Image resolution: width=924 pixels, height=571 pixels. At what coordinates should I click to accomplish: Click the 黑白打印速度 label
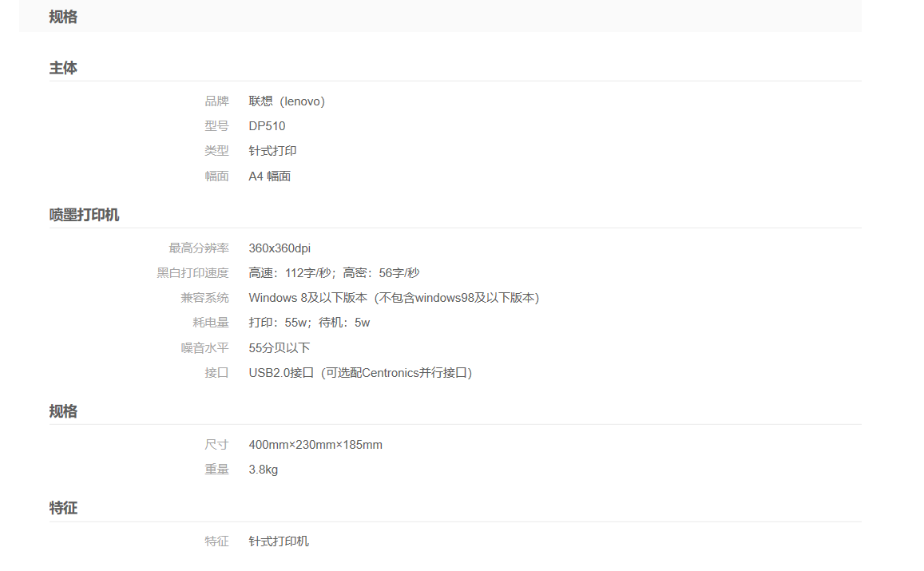192,273
